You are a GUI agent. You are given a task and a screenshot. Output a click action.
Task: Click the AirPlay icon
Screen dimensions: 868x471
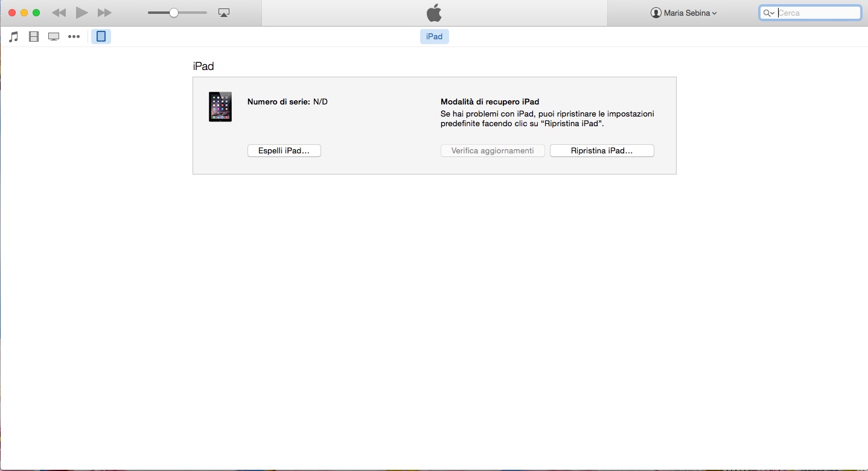[x=224, y=13]
